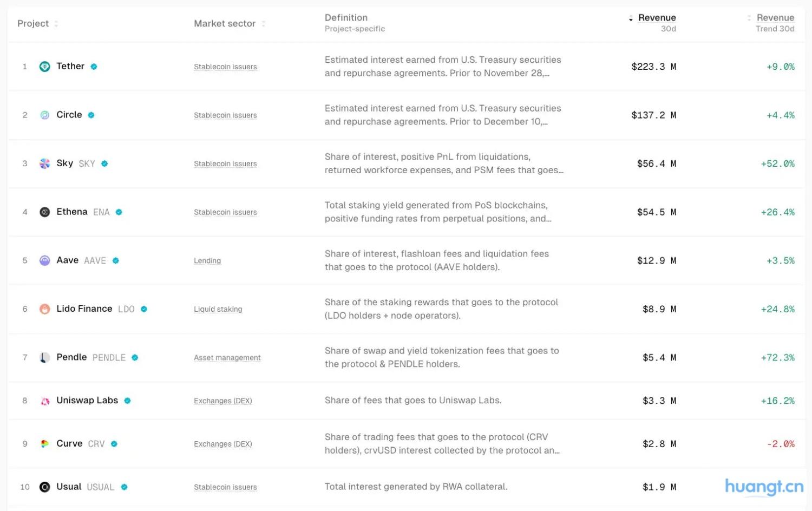This screenshot has width=812, height=511.
Task: Click the Circle project logo icon
Action: [x=45, y=115]
